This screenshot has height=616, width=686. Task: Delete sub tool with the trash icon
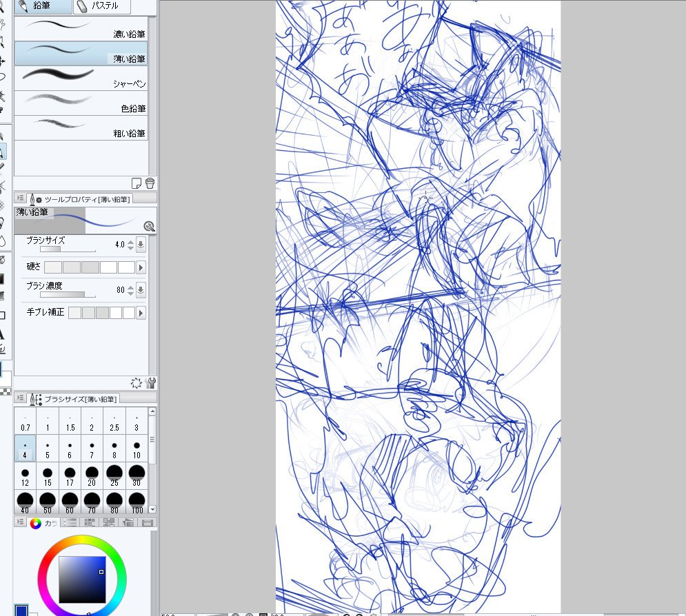(x=150, y=183)
